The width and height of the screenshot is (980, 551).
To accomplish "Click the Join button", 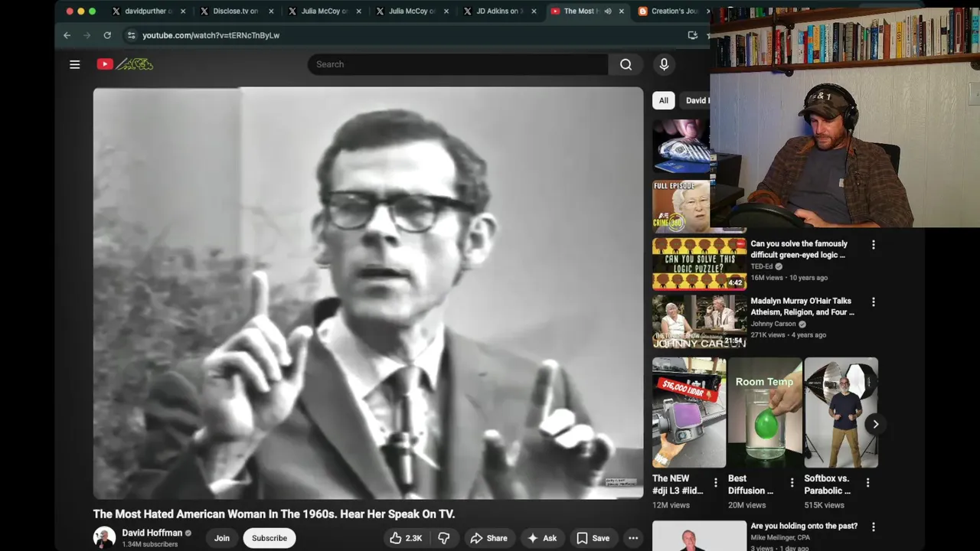I will click(222, 538).
